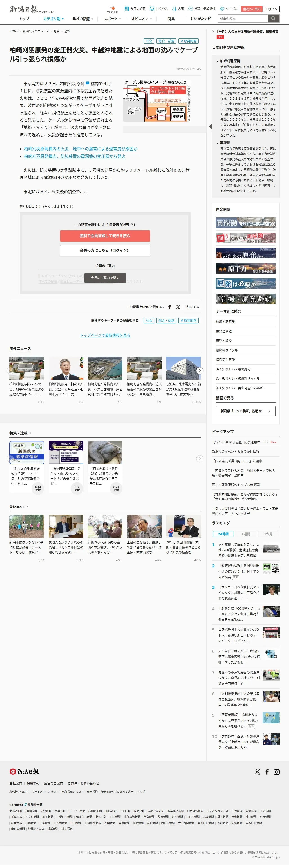Click the ログイン button in header
Image resolution: width=289 pixels, height=868 pixels.
(271, 9)
